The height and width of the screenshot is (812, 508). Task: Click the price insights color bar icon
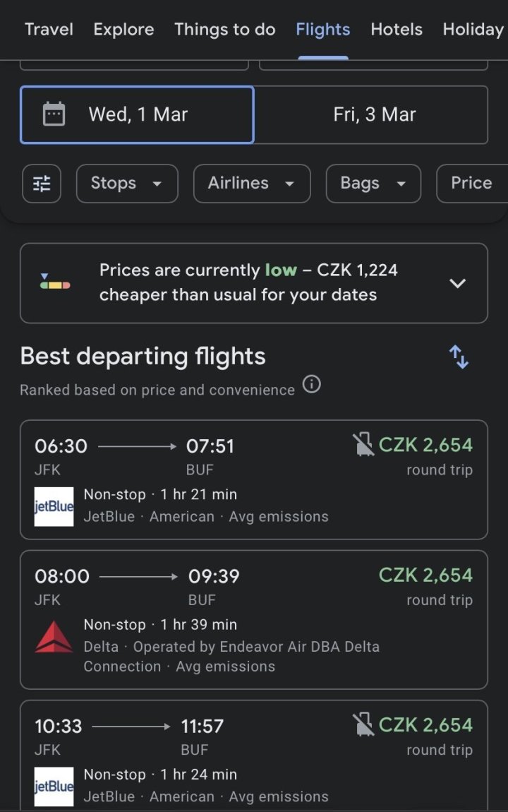point(55,283)
